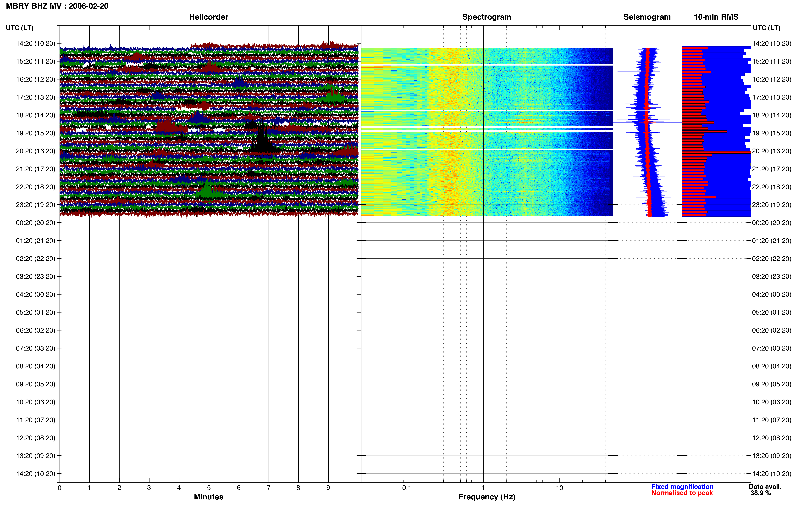Select the 38.9 % data availability value
The height and width of the screenshot is (508, 812).
(761, 493)
